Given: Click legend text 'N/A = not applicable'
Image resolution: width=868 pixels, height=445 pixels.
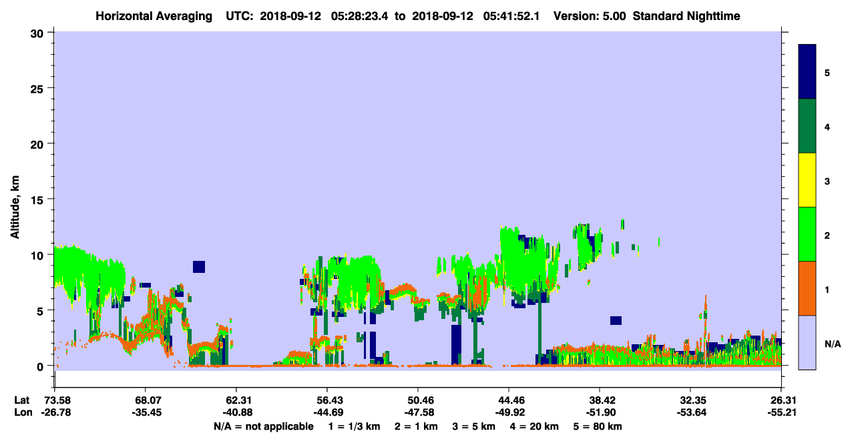Looking at the screenshot, I should tap(263, 426).
